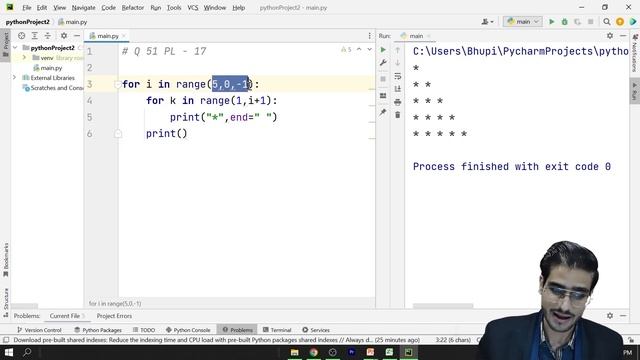Toggle soft-wrap in Run console
Screen dimensions: 640x360
point(398,76)
